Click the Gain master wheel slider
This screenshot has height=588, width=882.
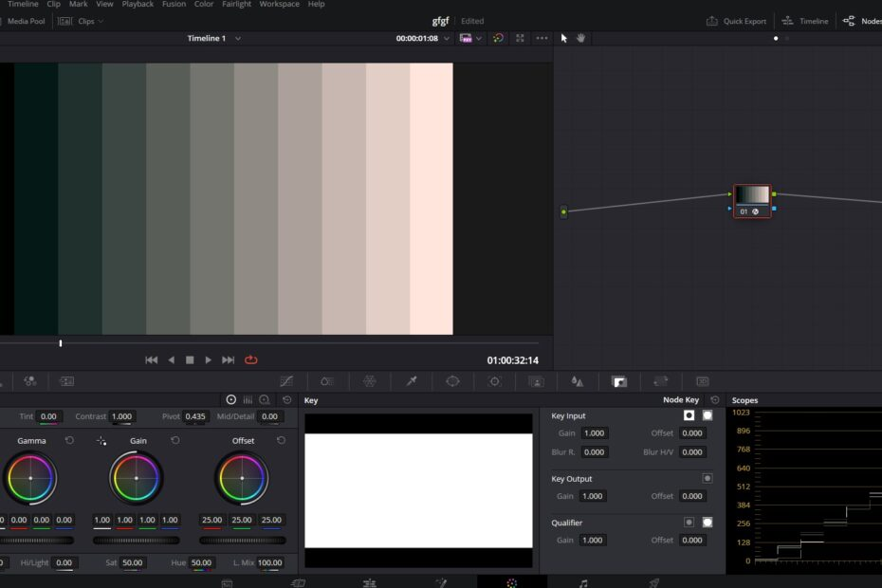(137, 540)
